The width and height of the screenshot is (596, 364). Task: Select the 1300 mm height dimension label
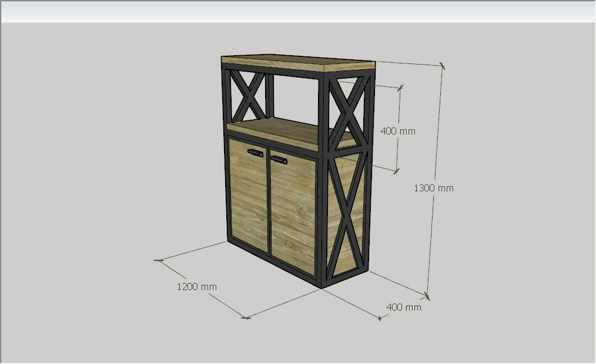tap(433, 188)
